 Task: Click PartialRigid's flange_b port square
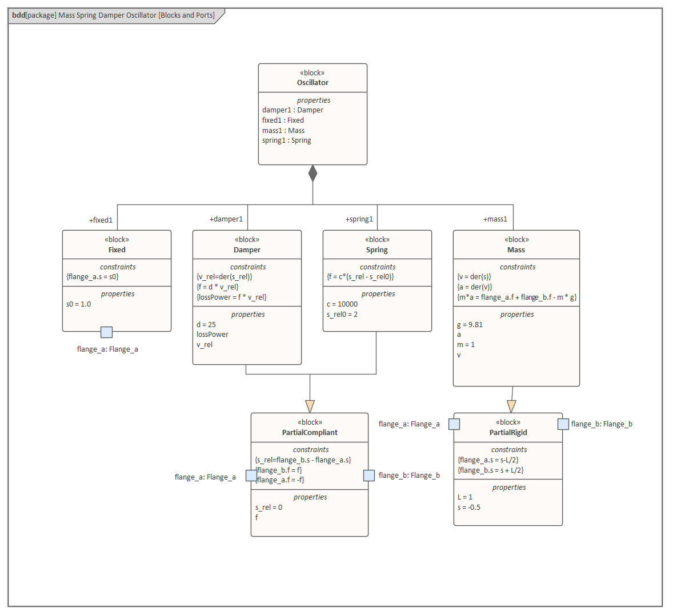click(563, 424)
